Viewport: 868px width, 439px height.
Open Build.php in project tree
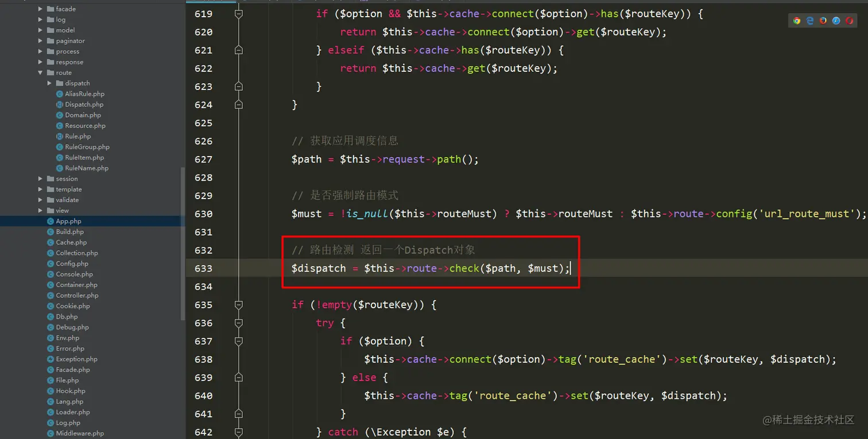tap(69, 232)
